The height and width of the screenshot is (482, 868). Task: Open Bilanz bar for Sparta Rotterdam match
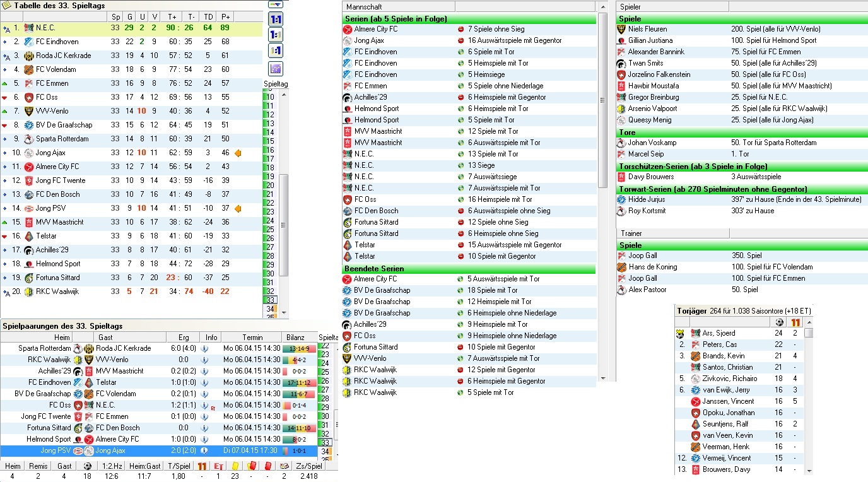click(x=299, y=348)
